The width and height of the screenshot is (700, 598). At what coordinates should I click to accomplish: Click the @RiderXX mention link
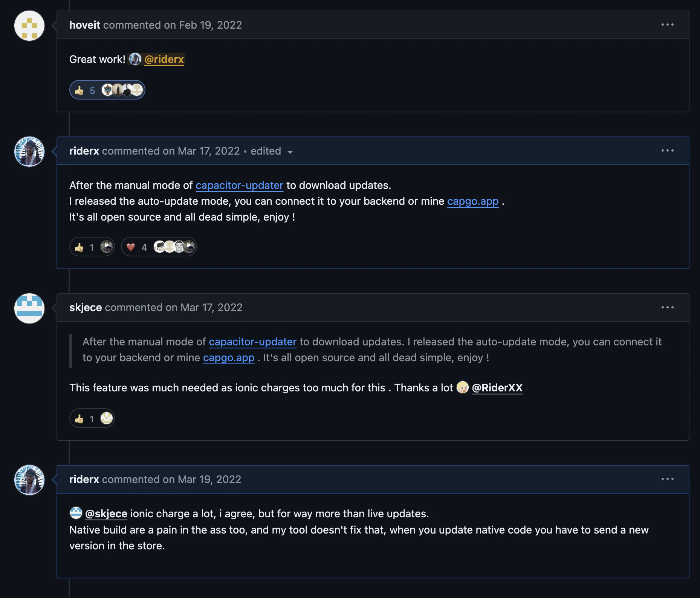pyautogui.click(x=497, y=388)
